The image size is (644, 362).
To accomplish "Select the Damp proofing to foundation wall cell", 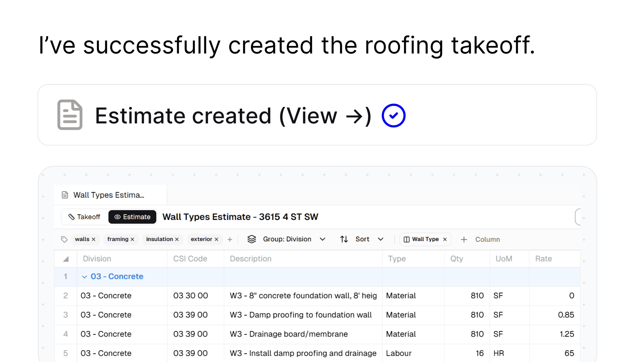I will (301, 315).
